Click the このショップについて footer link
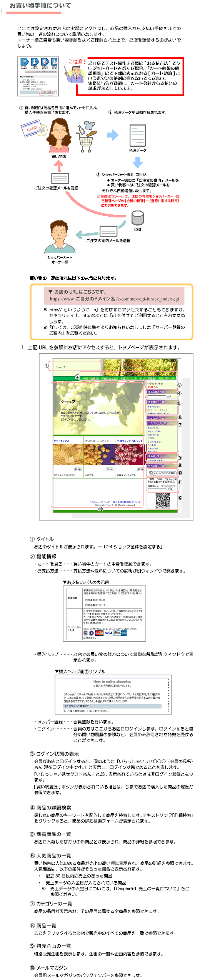The height and width of the screenshot is (980, 200). tap(100, 502)
